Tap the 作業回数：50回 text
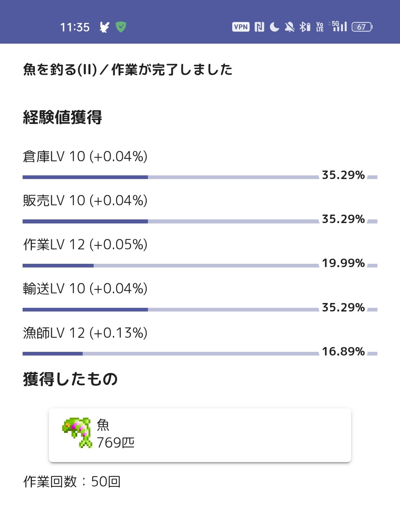This screenshot has width=400, height=532. pos(72,481)
